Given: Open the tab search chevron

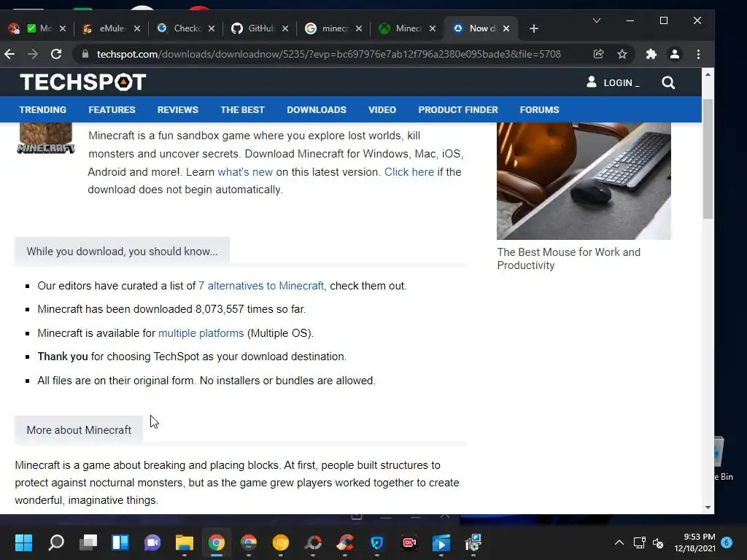Looking at the screenshot, I should (597, 20).
